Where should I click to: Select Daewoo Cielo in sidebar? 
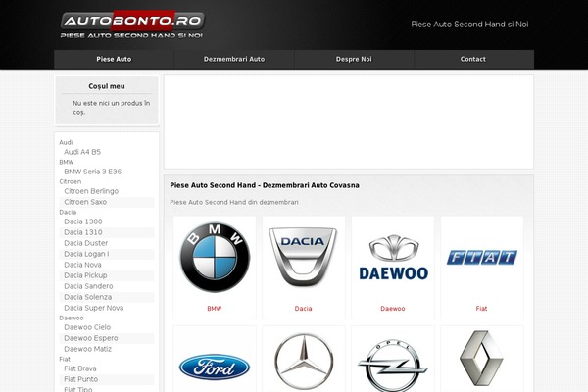(x=87, y=327)
